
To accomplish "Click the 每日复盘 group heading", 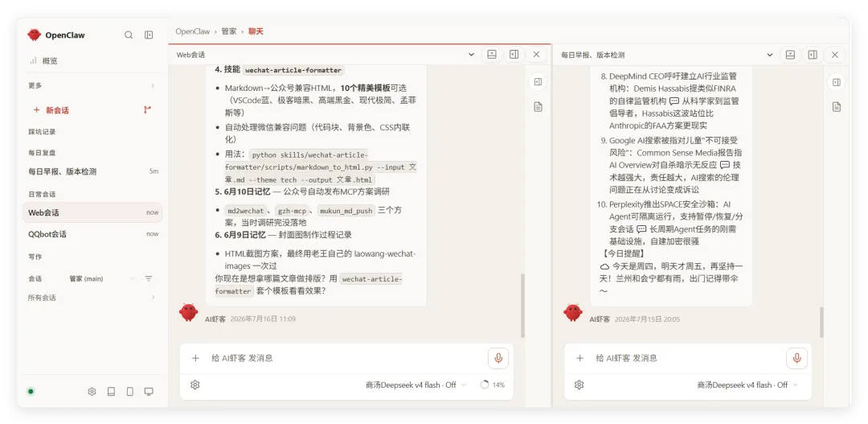I will pos(42,152).
